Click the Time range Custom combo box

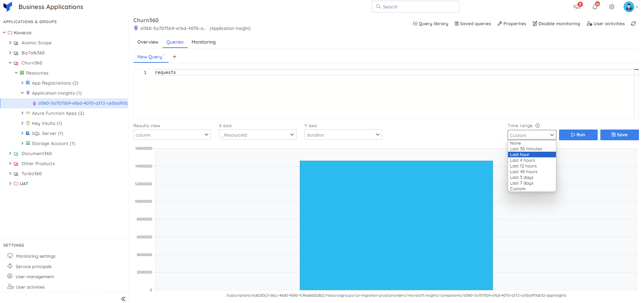pyautogui.click(x=532, y=135)
